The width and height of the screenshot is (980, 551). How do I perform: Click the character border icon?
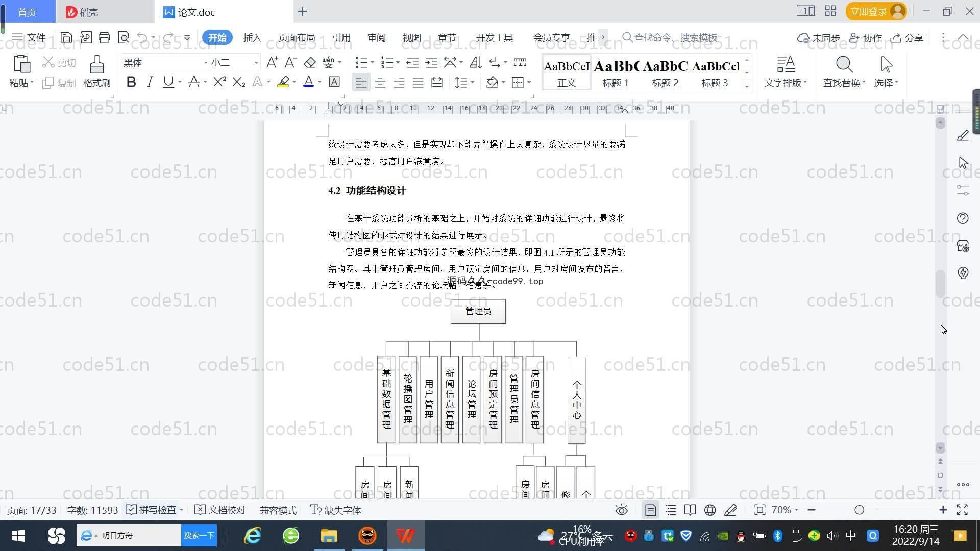(x=334, y=82)
